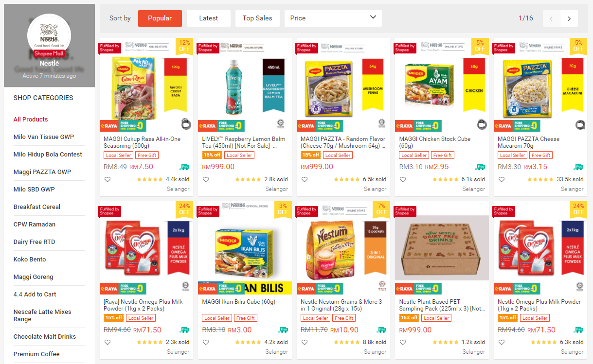Open the Price sort dropdown

tap(333, 18)
